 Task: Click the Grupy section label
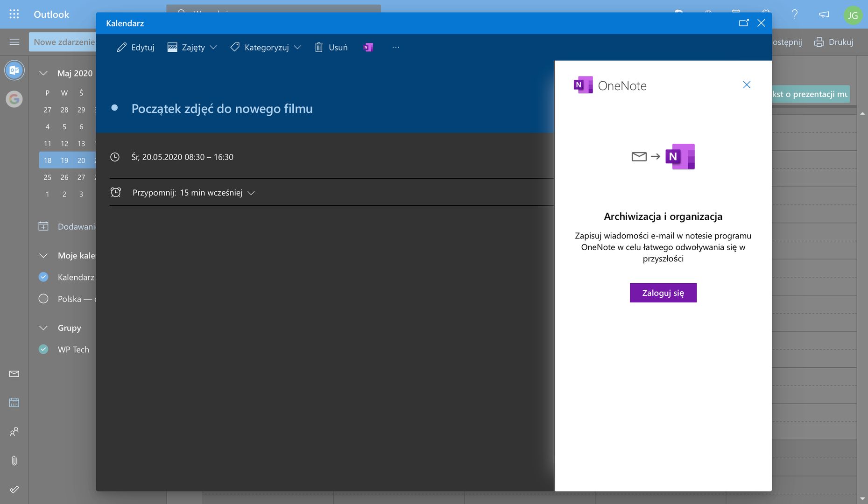pyautogui.click(x=69, y=328)
